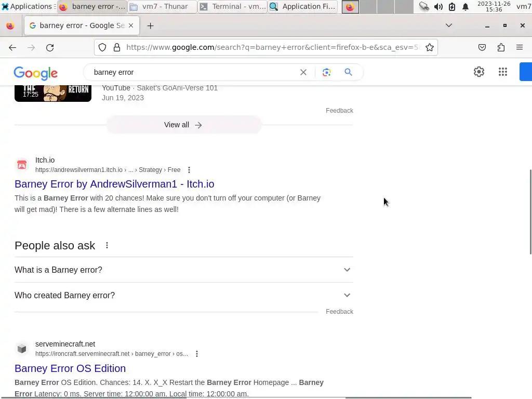Switch to Application Finder window
532x399 pixels.
pos(303,6)
